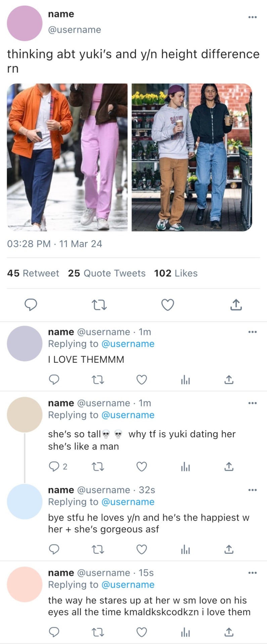This screenshot has width=267, height=644.
Task: Open more options on "I LOVE THEMMM" reply
Action: coord(252,332)
